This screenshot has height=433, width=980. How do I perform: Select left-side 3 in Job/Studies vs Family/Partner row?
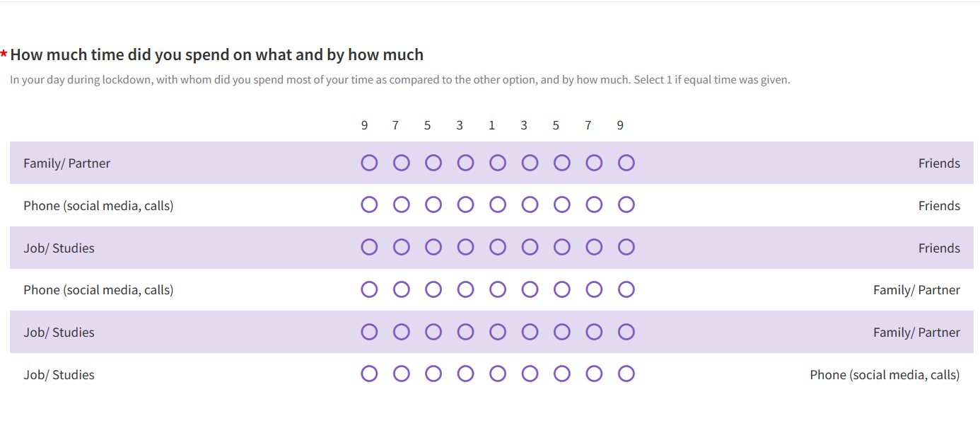(465, 332)
